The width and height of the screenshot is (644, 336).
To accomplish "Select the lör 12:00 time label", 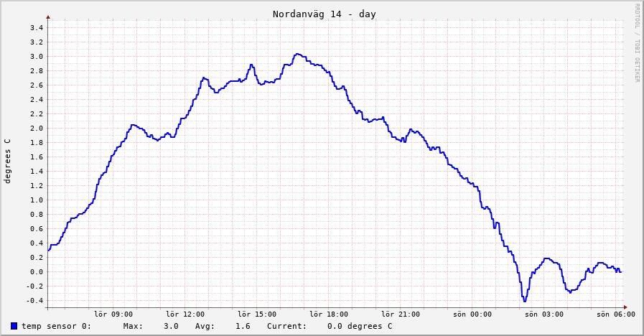I will click(185, 314).
